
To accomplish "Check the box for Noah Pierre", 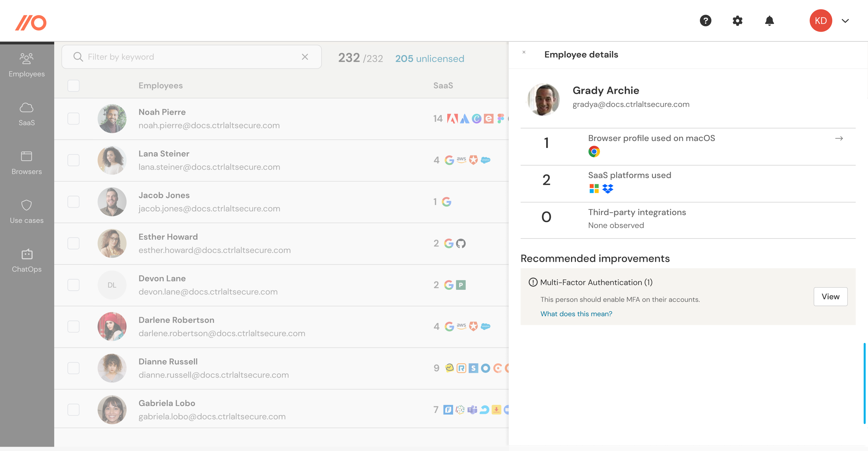I will [74, 119].
